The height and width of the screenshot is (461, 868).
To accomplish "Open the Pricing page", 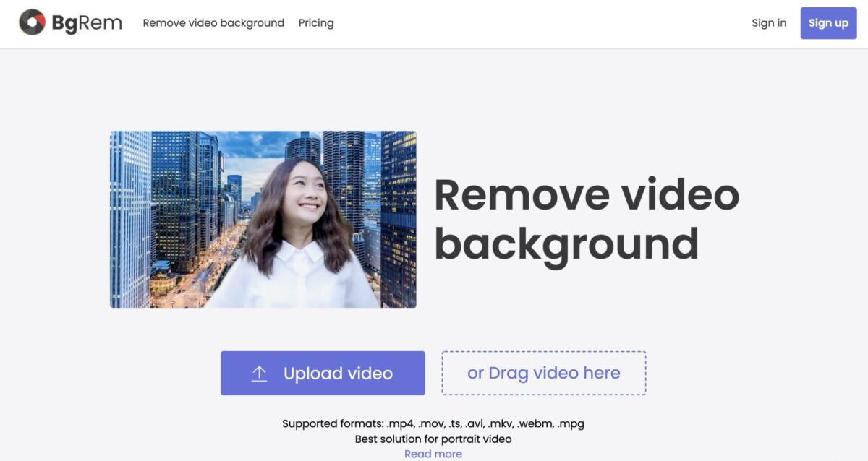I will click(316, 22).
